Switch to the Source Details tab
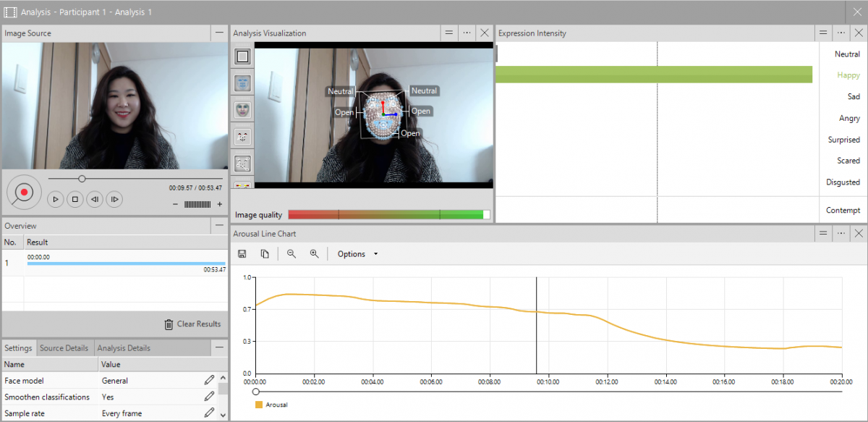This screenshot has height=422, width=868. click(64, 347)
